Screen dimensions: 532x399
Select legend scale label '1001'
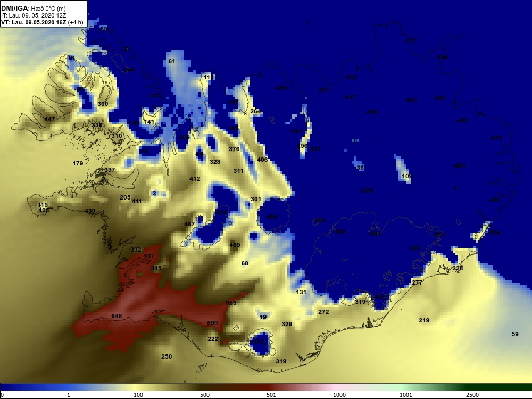406,395
